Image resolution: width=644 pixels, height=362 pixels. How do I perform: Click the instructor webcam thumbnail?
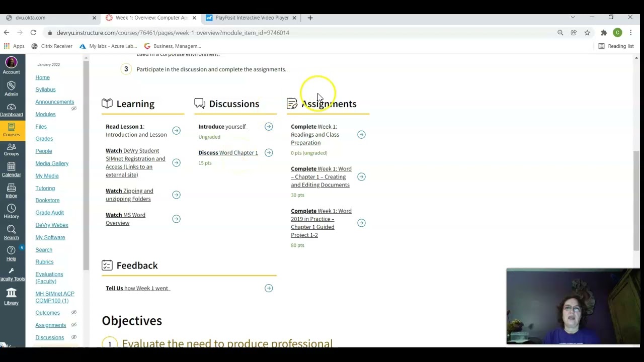tap(573, 307)
